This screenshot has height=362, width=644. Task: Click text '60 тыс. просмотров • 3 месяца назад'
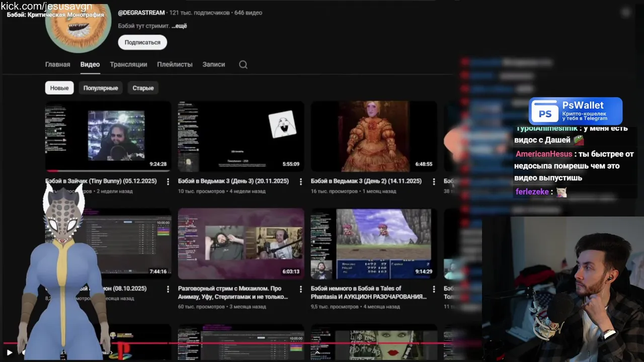click(222, 307)
